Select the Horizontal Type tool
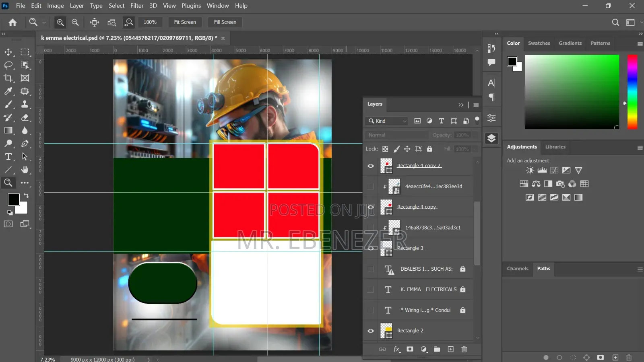Viewport: 644px width, 362px height. point(8,157)
